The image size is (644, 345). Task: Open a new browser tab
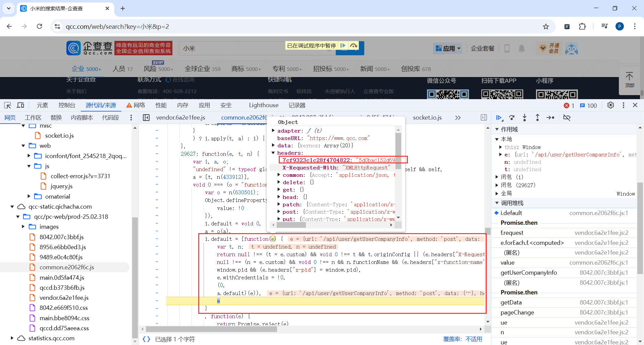123,8
